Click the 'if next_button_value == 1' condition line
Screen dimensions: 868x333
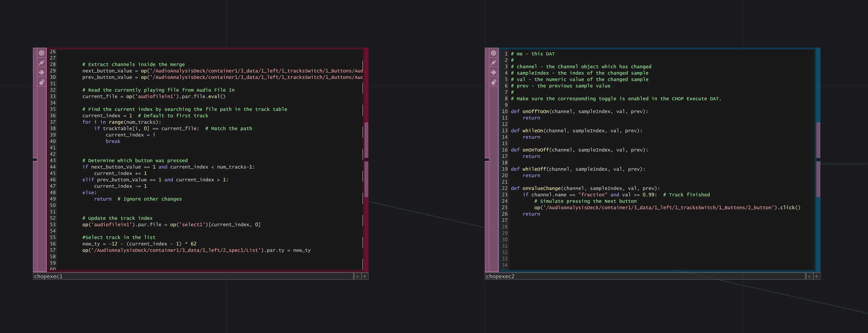click(168, 167)
